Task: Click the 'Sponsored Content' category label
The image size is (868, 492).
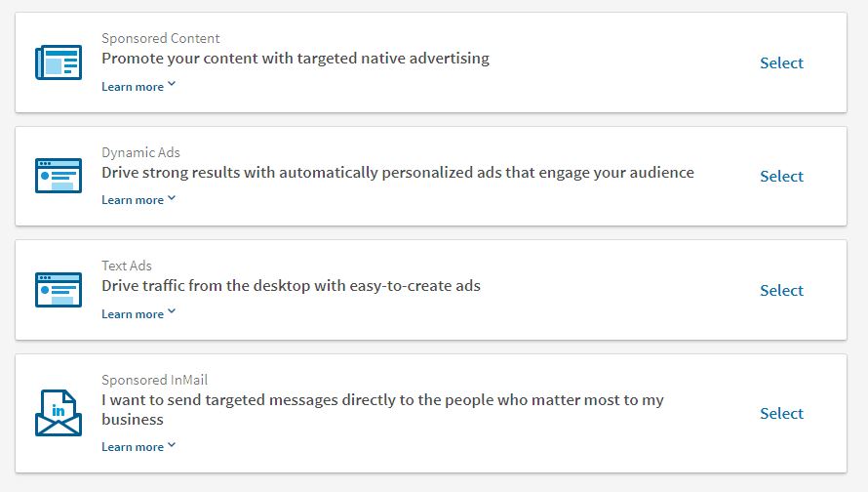Action: pyautogui.click(x=161, y=39)
